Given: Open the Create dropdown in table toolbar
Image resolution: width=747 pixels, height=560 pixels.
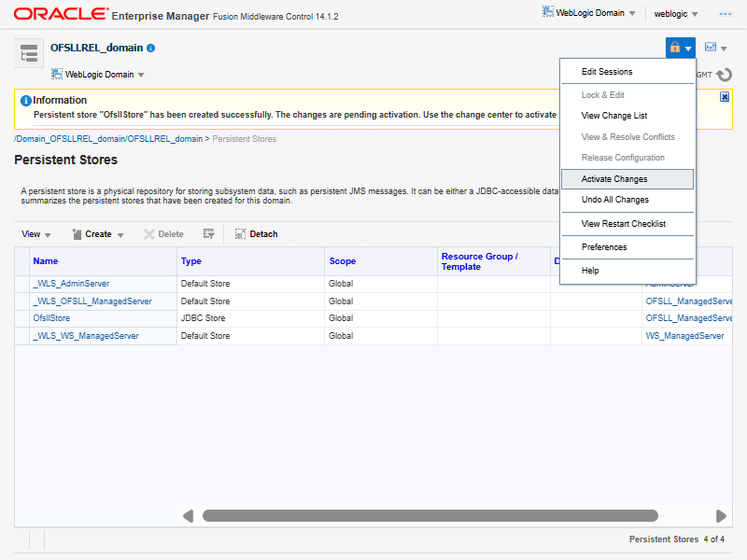Looking at the screenshot, I should click(98, 234).
